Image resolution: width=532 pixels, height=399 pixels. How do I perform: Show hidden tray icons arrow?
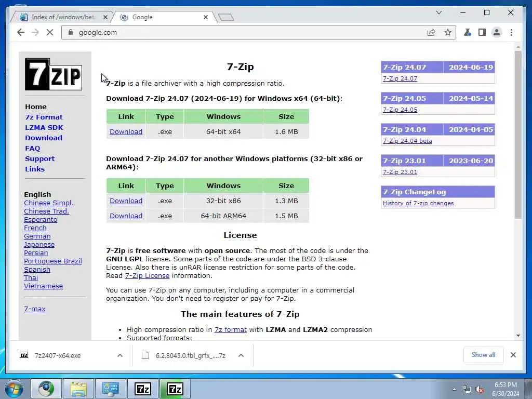[454, 390]
